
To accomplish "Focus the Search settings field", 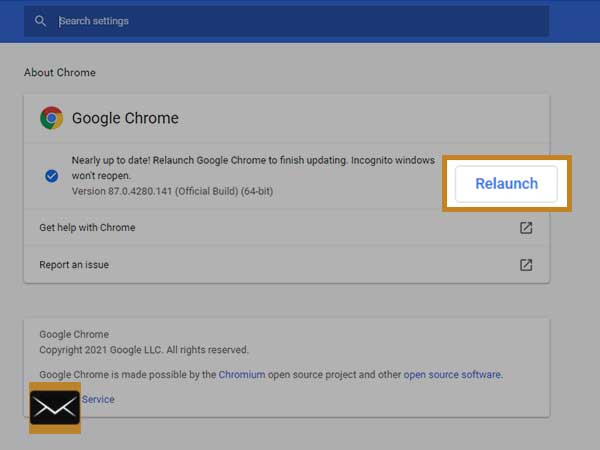I will [286, 21].
